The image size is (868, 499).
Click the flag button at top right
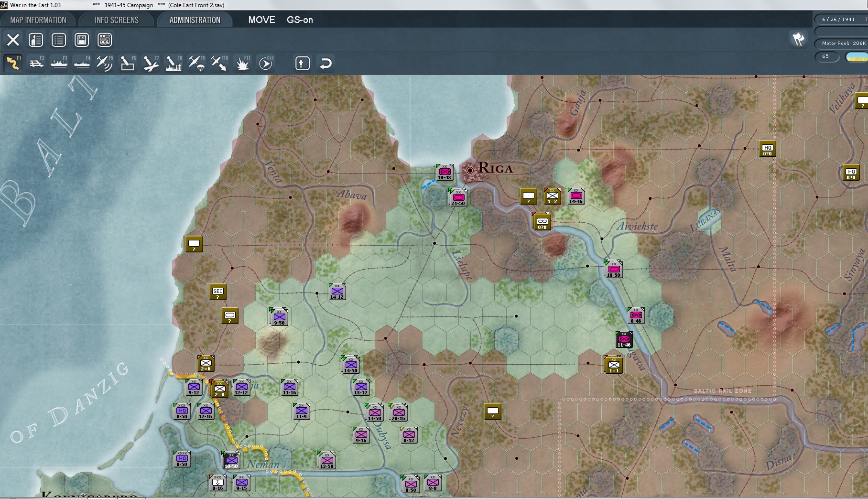pos(798,39)
